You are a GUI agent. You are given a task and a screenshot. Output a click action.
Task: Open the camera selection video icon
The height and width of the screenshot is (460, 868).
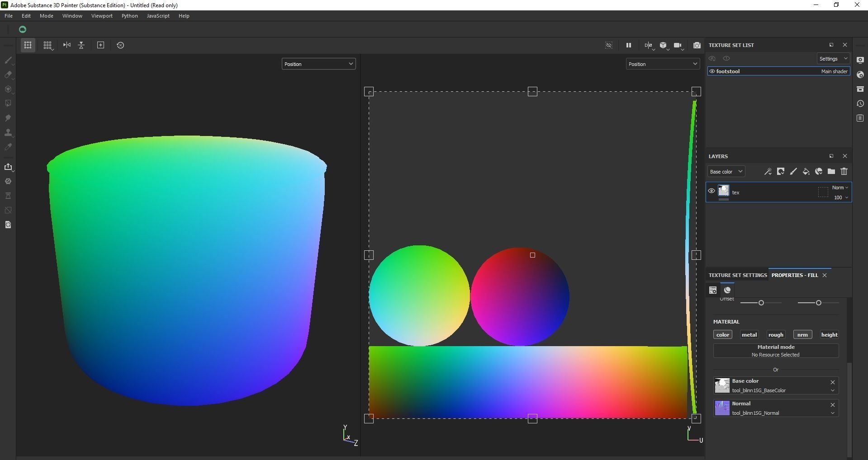(678, 45)
